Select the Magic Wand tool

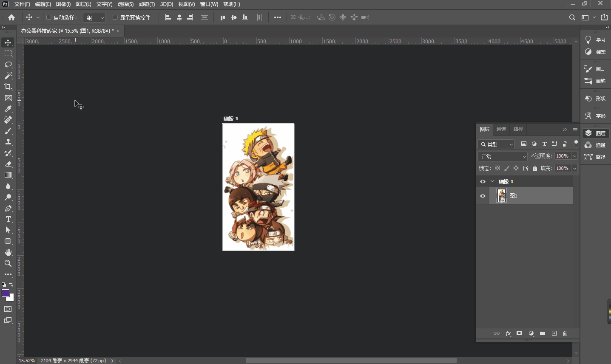[x=8, y=76]
